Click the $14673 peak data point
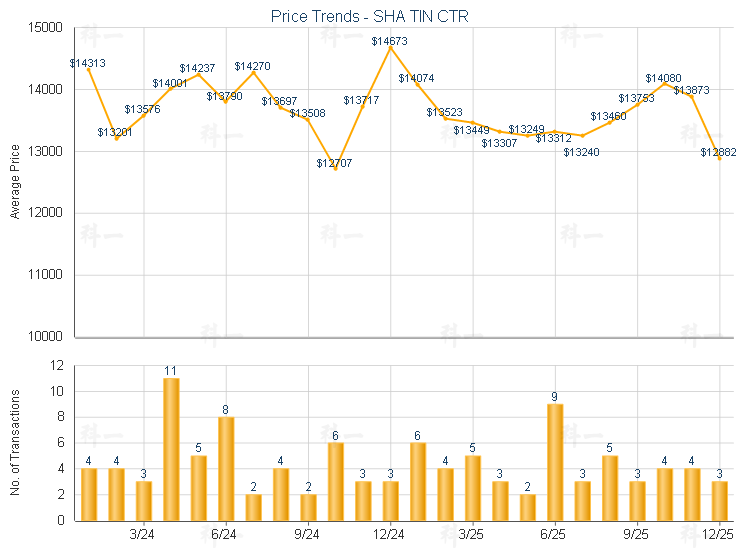Screen dimensions: 740x550 click(x=391, y=48)
